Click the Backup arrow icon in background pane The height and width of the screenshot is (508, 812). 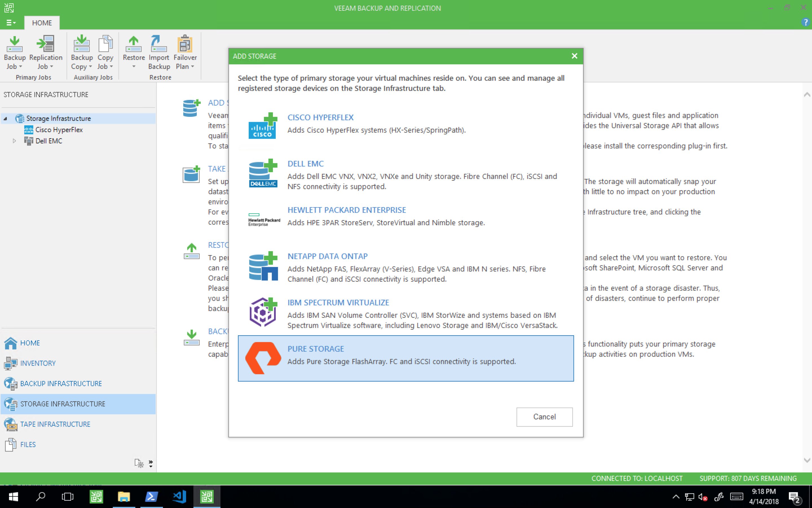(192, 337)
